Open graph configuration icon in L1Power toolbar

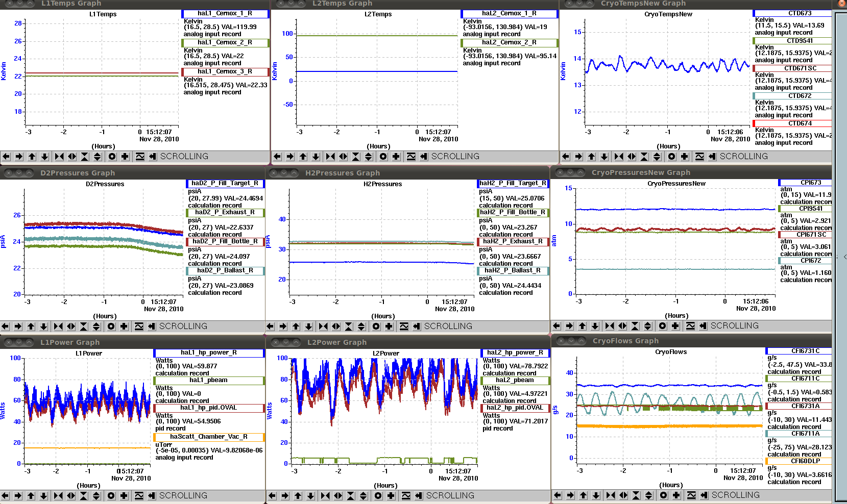click(x=139, y=496)
